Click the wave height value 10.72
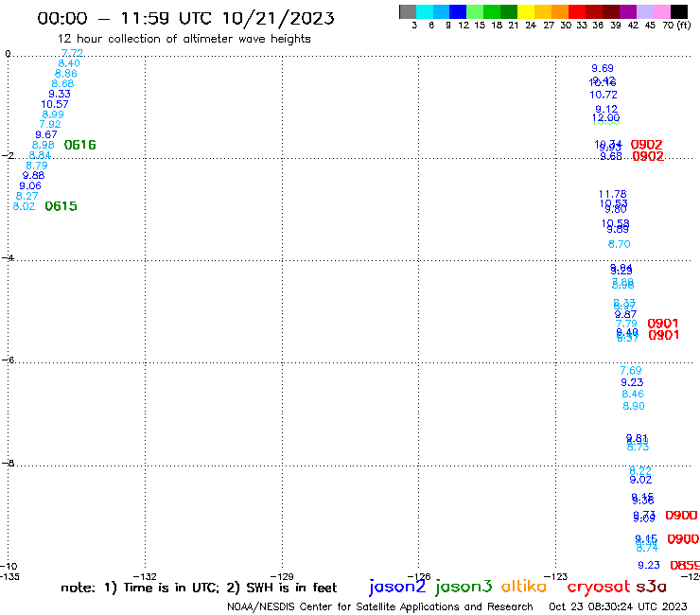Image resolution: width=700 pixels, height=615 pixels. [x=604, y=95]
